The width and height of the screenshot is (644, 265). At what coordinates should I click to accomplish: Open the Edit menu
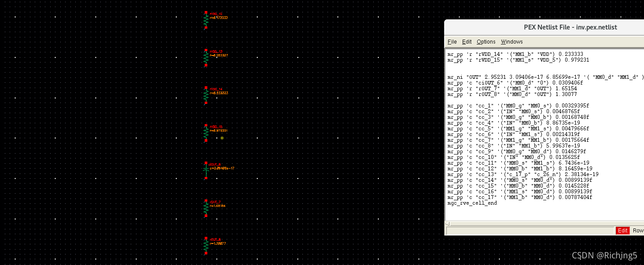(x=467, y=42)
